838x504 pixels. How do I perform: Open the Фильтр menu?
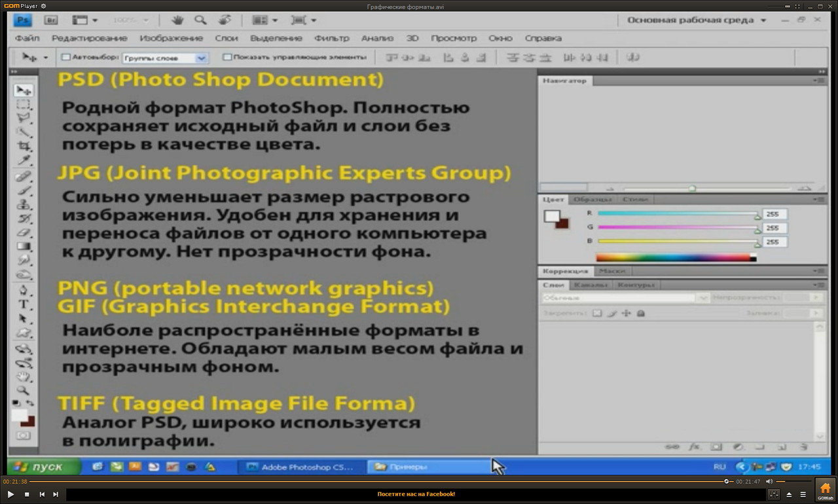pos(331,39)
